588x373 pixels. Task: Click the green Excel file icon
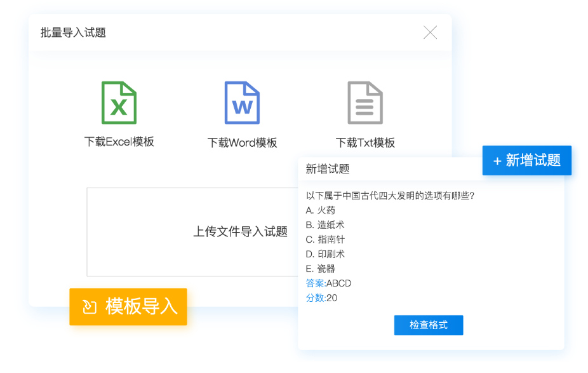[119, 103]
